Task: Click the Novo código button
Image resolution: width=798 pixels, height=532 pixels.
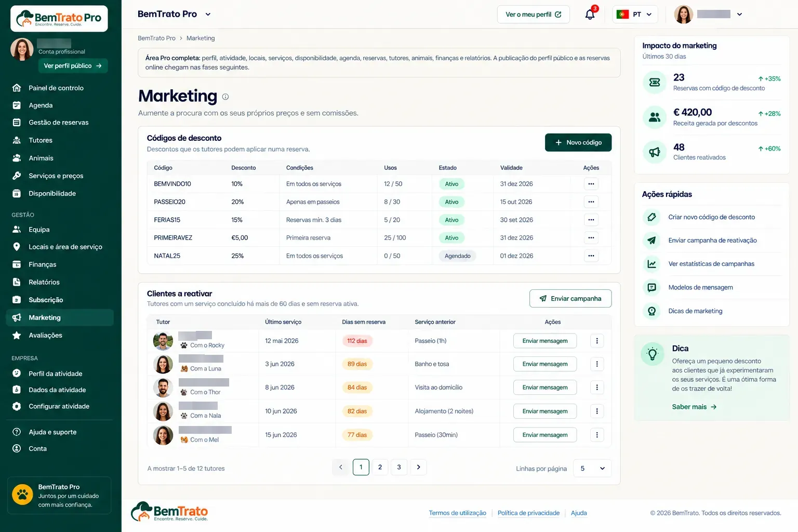Action: 578,142
